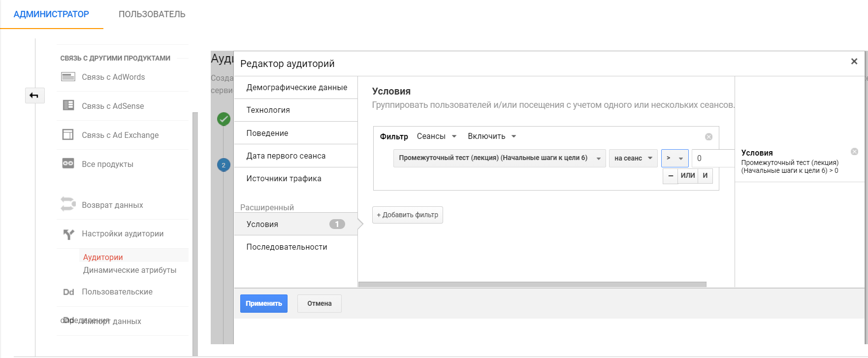Select Демографические данные section
This screenshot has height=358, width=868.
[295, 87]
